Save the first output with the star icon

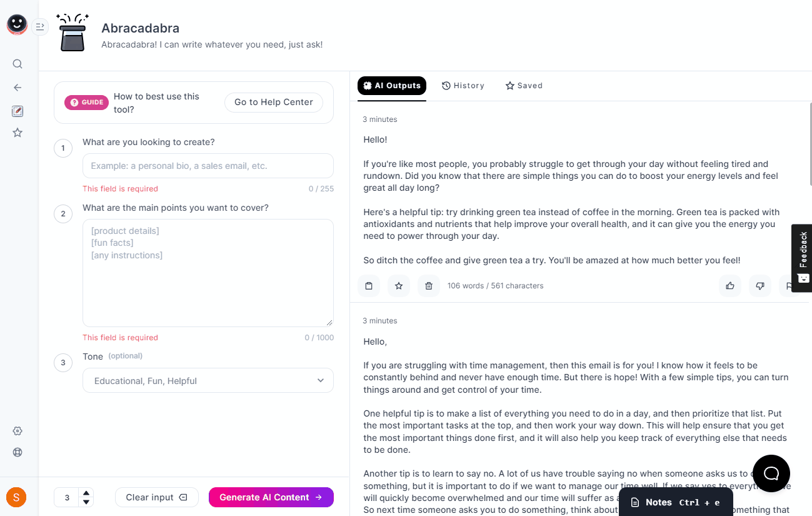pos(399,286)
